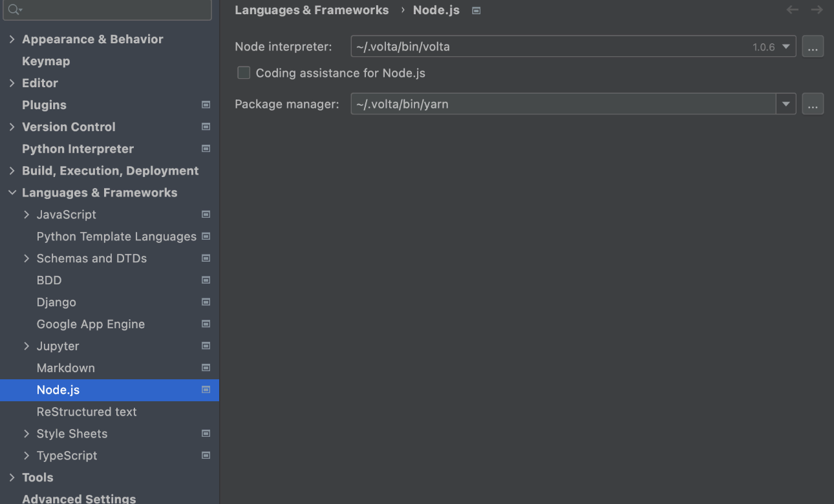Click the Node.js breadcrumb label
The image size is (834, 504).
click(x=436, y=10)
